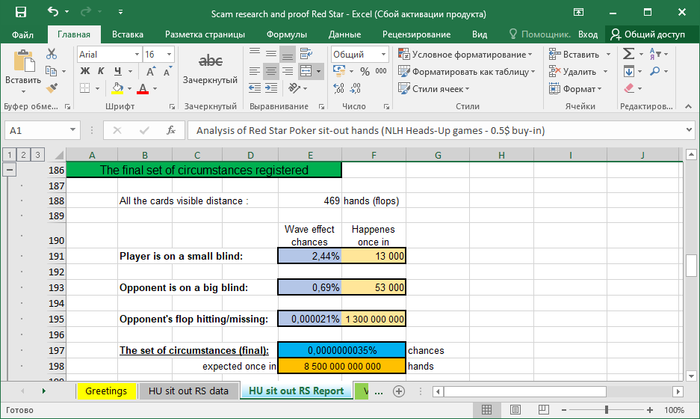Open the Файл tab
Image resolution: width=700 pixels, height=419 pixels.
tap(22, 34)
